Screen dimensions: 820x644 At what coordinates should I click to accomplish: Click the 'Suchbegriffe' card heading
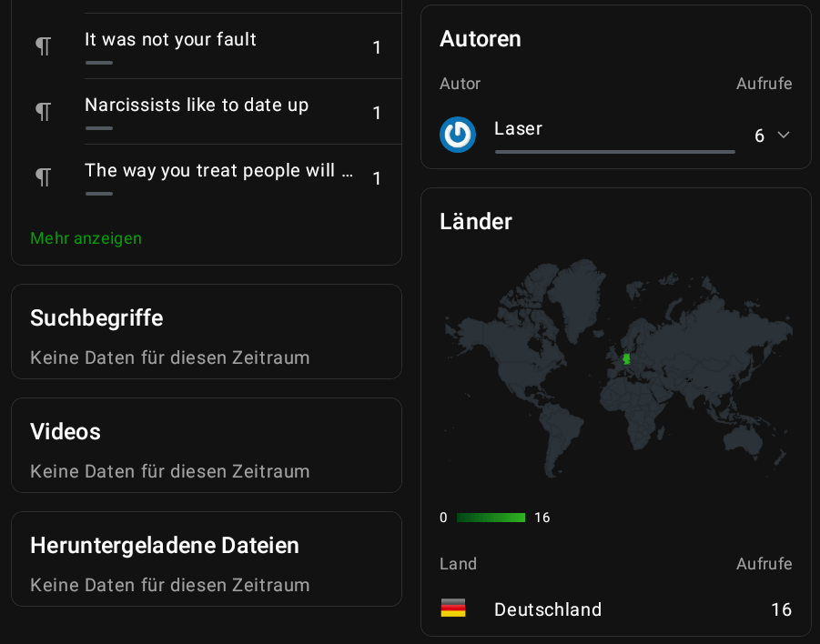pos(96,318)
